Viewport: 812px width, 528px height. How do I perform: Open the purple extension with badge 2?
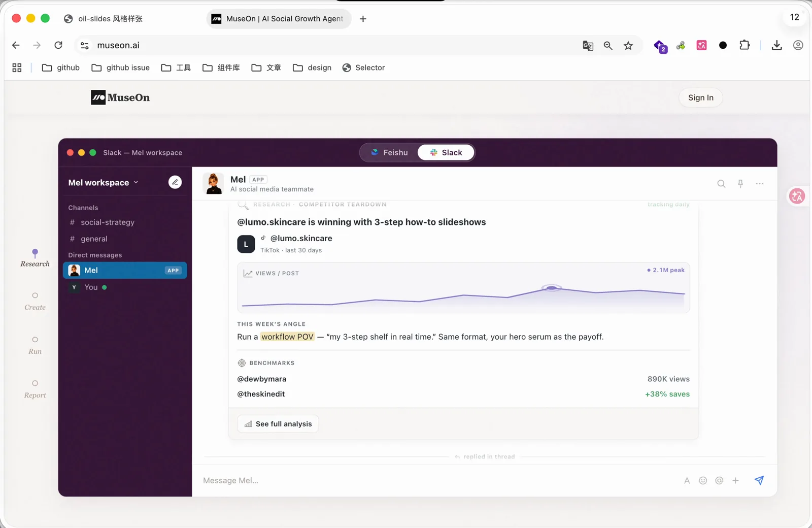point(660,46)
